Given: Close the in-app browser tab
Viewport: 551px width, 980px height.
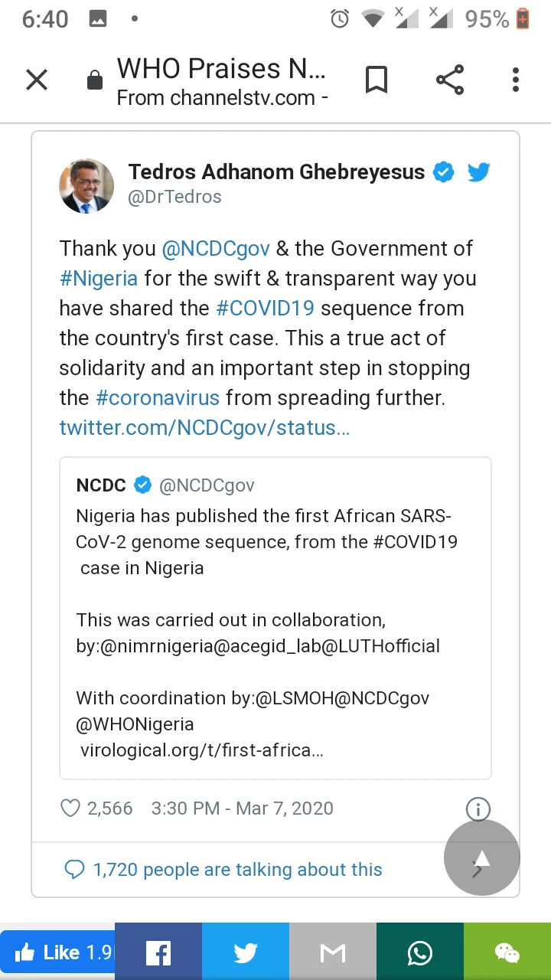Looking at the screenshot, I should (37, 80).
